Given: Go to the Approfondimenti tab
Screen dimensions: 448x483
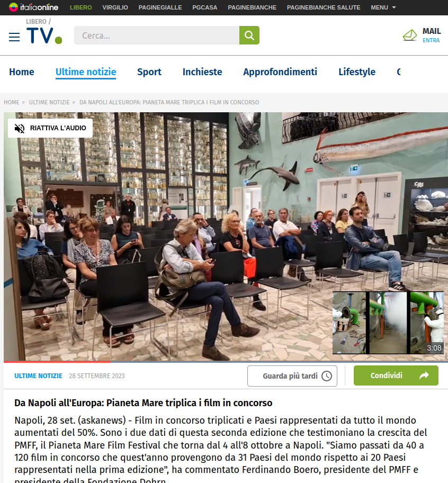Looking at the screenshot, I should pyautogui.click(x=280, y=72).
